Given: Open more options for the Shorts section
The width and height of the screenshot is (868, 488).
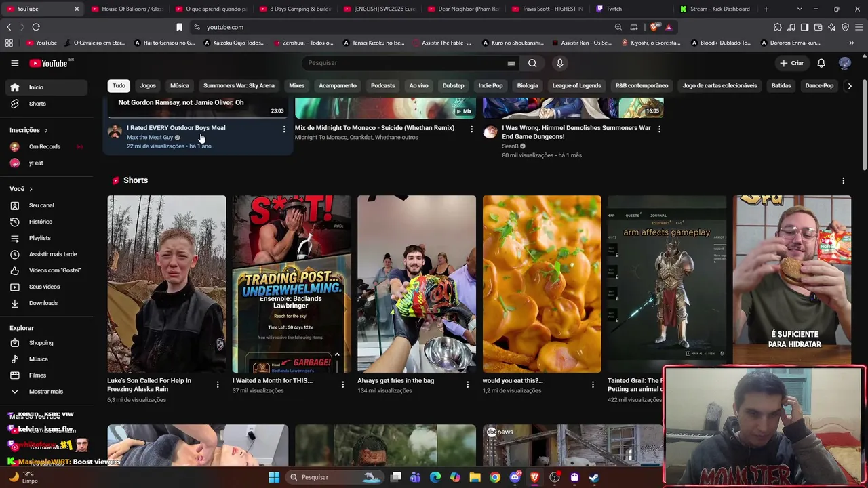Looking at the screenshot, I should pyautogui.click(x=844, y=181).
